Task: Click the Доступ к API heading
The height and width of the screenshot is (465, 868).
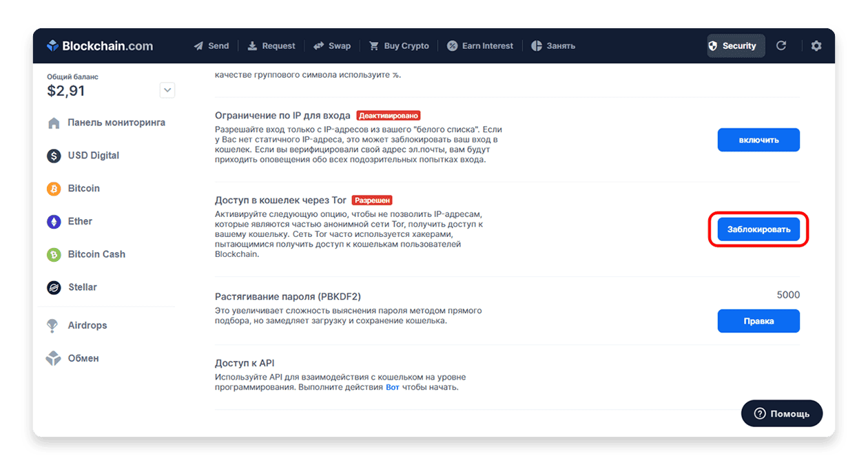Action: (x=245, y=363)
